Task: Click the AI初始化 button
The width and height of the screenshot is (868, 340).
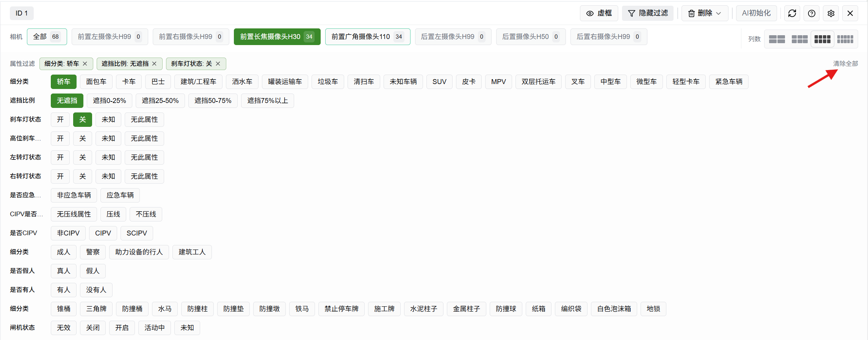Action: click(x=756, y=13)
